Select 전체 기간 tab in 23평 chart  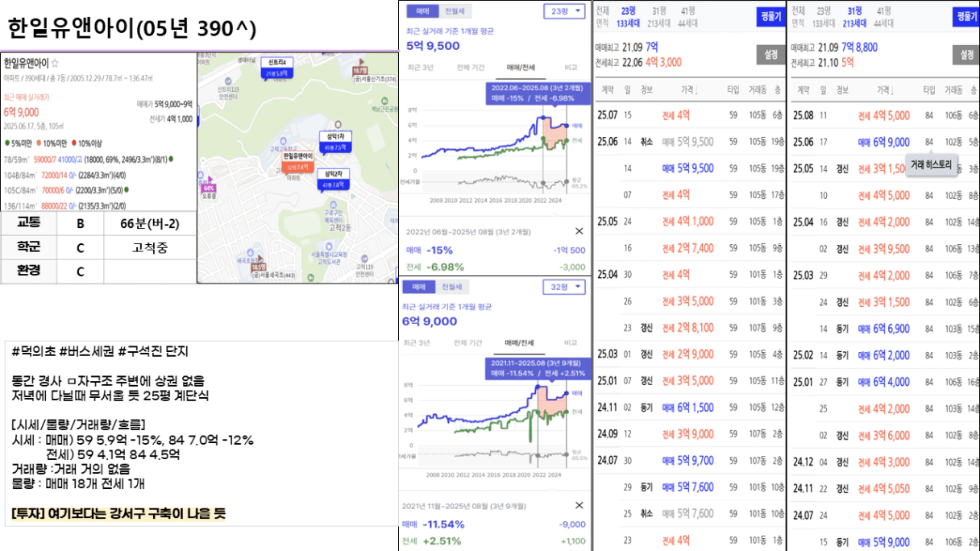(x=470, y=68)
